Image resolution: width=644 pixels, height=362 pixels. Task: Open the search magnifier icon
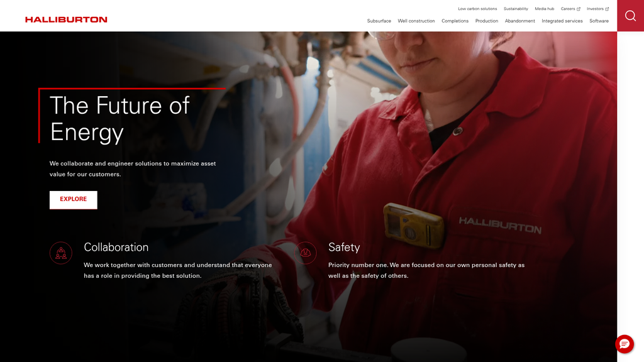point(630,16)
